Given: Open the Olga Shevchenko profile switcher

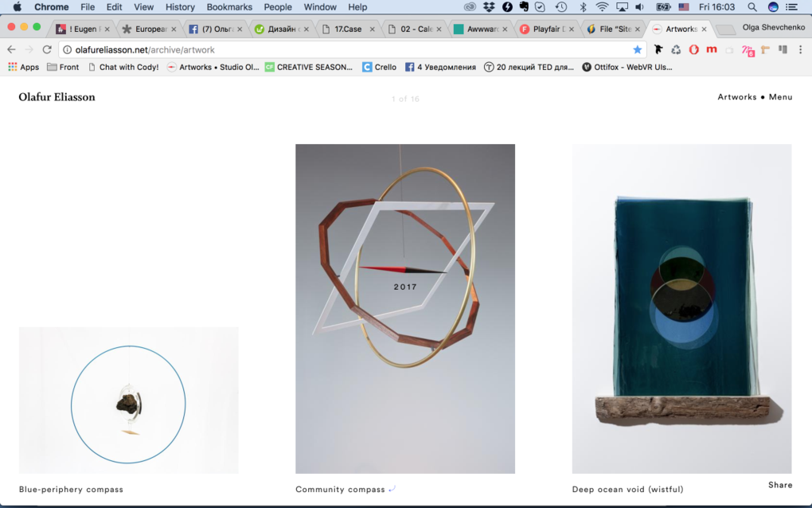Looking at the screenshot, I should (773, 27).
